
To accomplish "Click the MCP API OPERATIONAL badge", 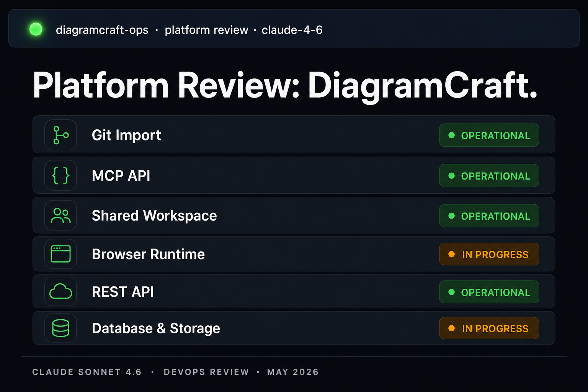I will pos(489,176).
